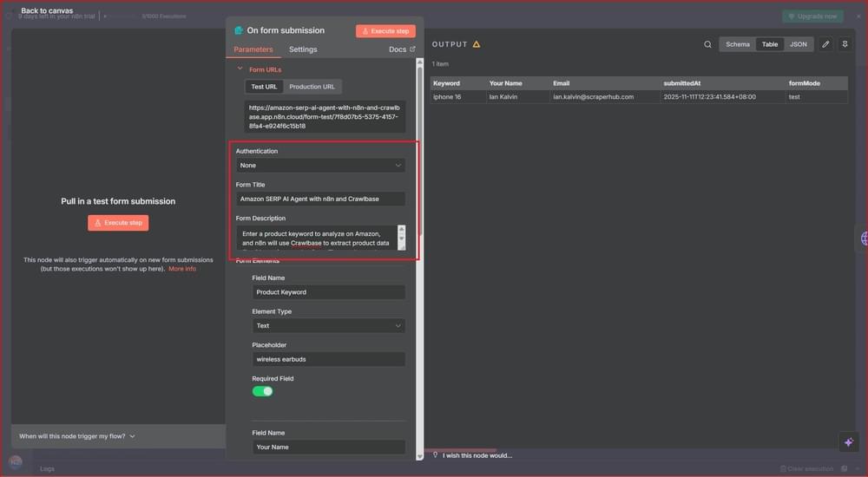Viewport: 868px width, 477px height.
Task: Open the Element Type dropdown
Action: (329, 326)
